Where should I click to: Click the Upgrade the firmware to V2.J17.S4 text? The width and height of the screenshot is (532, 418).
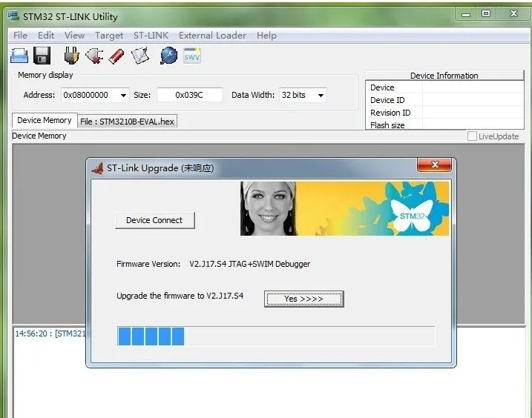(x=180, y=296)
